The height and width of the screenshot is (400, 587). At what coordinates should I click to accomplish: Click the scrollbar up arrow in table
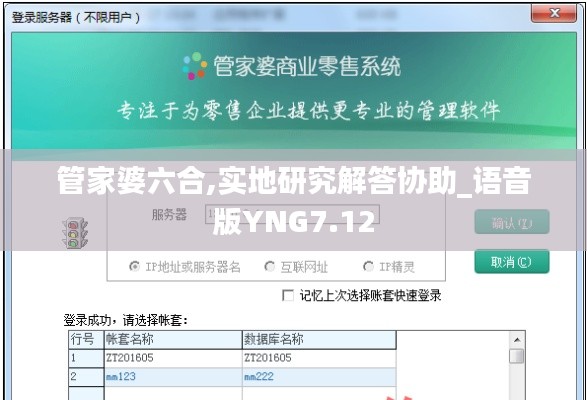[x=517, y=340]
